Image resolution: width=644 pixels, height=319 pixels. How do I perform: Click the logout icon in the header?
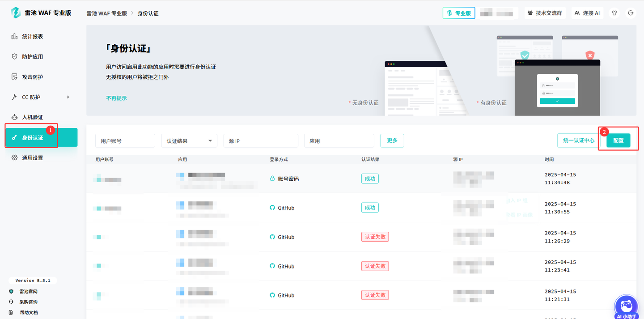tap(631, 13)
